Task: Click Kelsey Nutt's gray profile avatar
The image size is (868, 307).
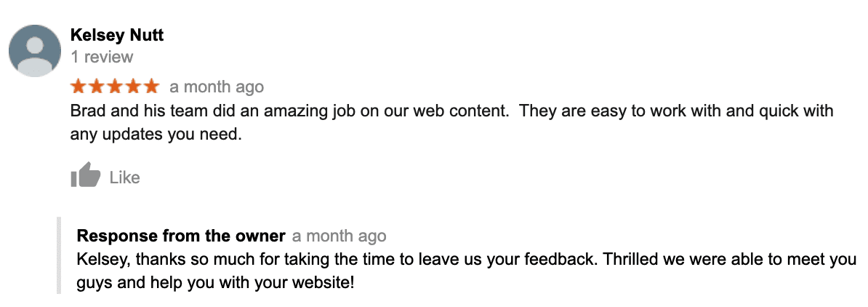Action: (x=35, y=50)
